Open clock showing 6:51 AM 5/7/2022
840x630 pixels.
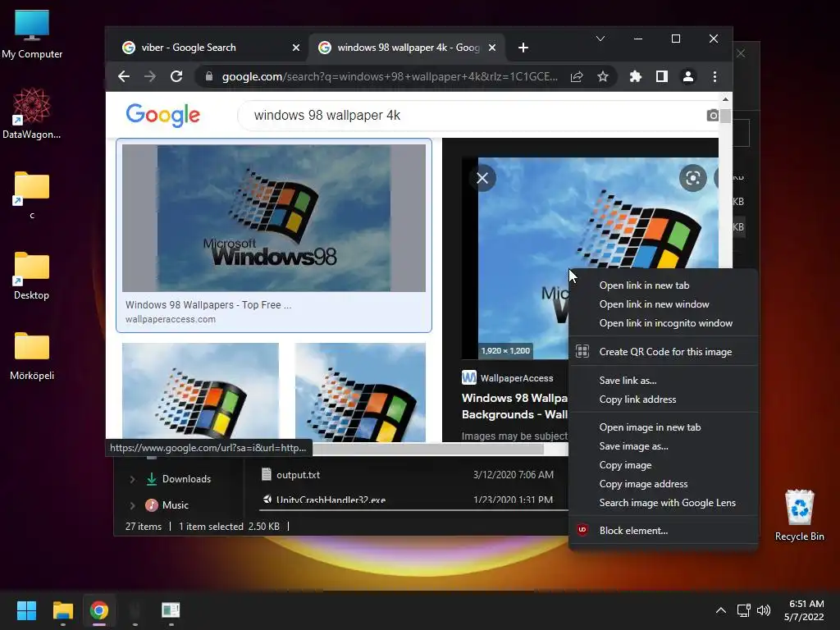click(804, 610)
